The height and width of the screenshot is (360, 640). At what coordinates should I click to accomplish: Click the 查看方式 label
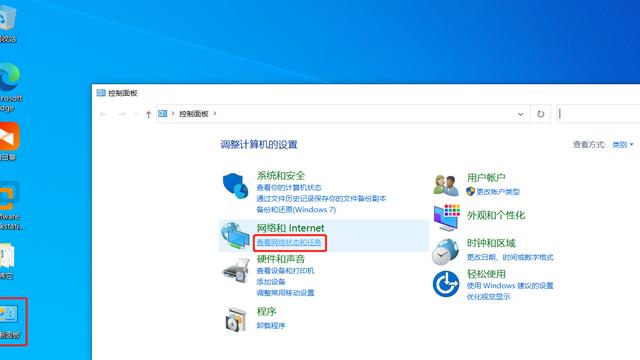pos(589,144)
